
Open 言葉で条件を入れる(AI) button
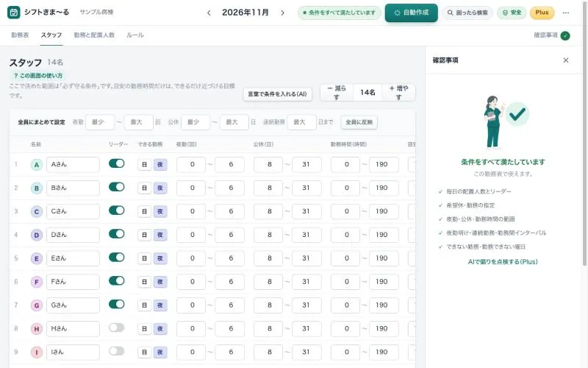(278, 94)
